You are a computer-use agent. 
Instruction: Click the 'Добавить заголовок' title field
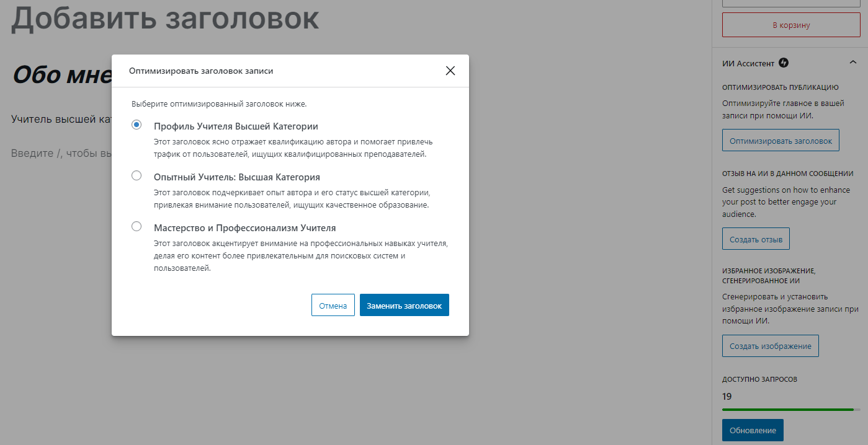tap(165, 19)
